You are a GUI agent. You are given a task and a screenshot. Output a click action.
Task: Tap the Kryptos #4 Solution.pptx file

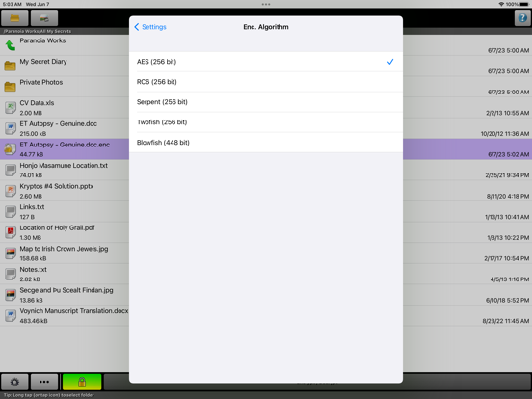(x=65, y=191)
